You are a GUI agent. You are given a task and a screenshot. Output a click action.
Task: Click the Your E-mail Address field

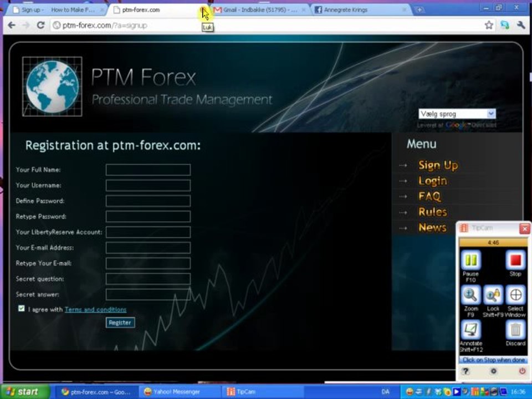click(149, 248)
